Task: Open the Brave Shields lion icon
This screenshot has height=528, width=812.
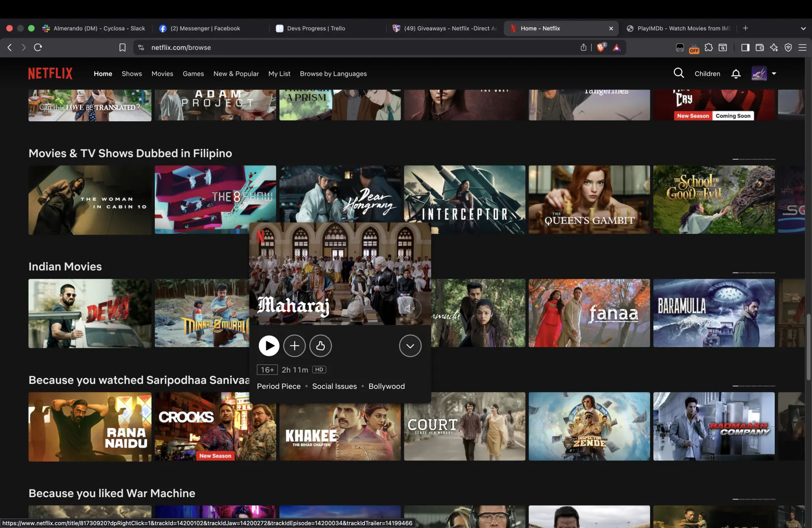Action: coord(601,47)
